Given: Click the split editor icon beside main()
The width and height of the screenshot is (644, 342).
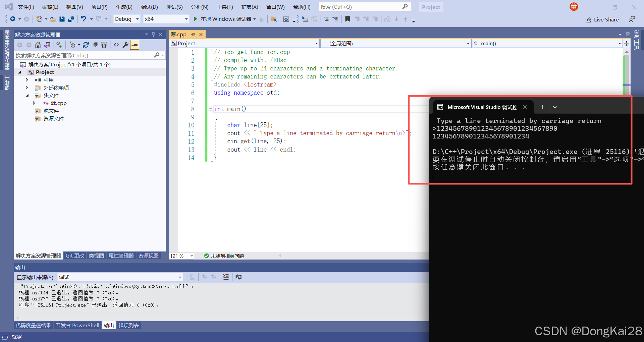Looking at the screenshot, I should pyautogui.click(x=627, y=43).
